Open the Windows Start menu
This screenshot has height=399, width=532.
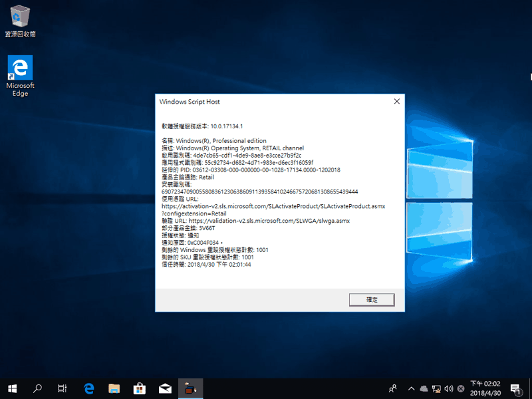pos(13,388)
